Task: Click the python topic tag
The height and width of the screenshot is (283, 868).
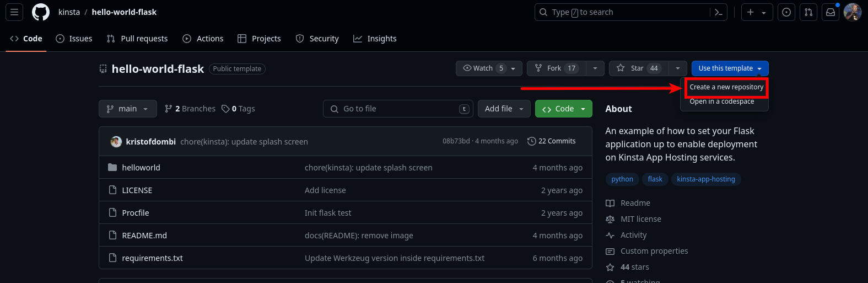Action: 622,179
